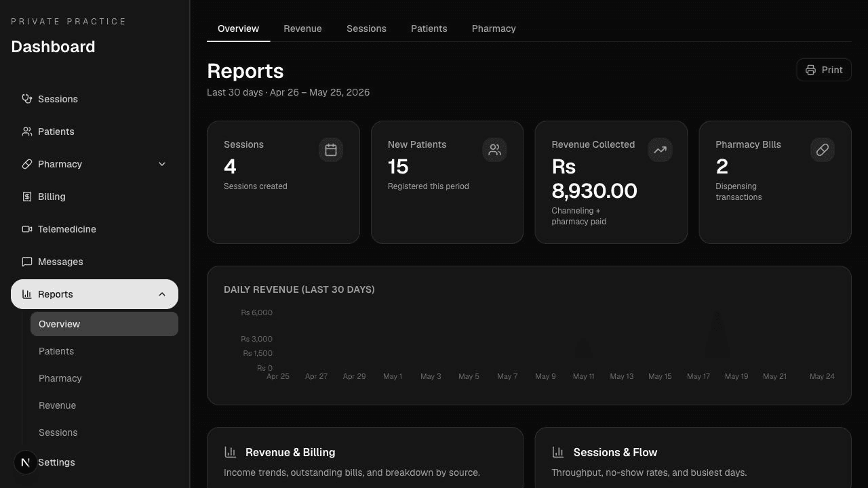Open Billing in the sidebar
This screenshot has height=488, width=868.
(94, 197)
